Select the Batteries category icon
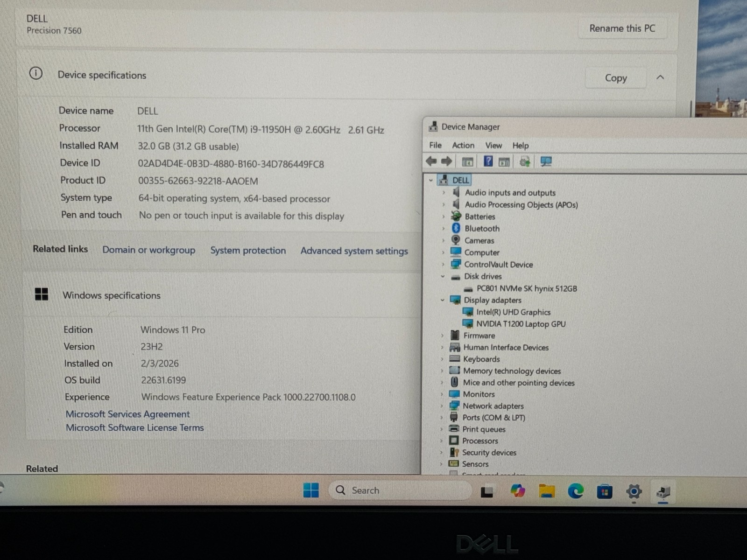747x560 pixels. point(456,216)
